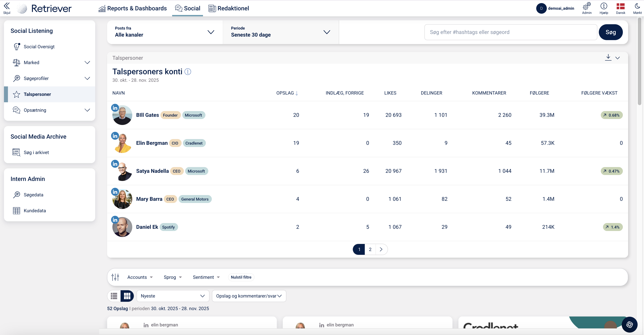Switch to list view layout
Image resolution: width=644 pixels, height=335 pixels.
(x=114, y=296)
